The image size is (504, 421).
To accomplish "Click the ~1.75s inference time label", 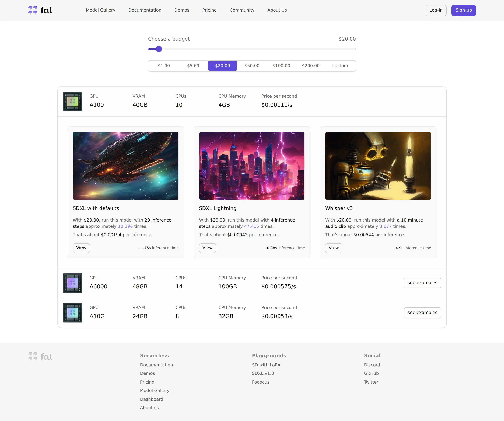I will (x=158, y=248).
